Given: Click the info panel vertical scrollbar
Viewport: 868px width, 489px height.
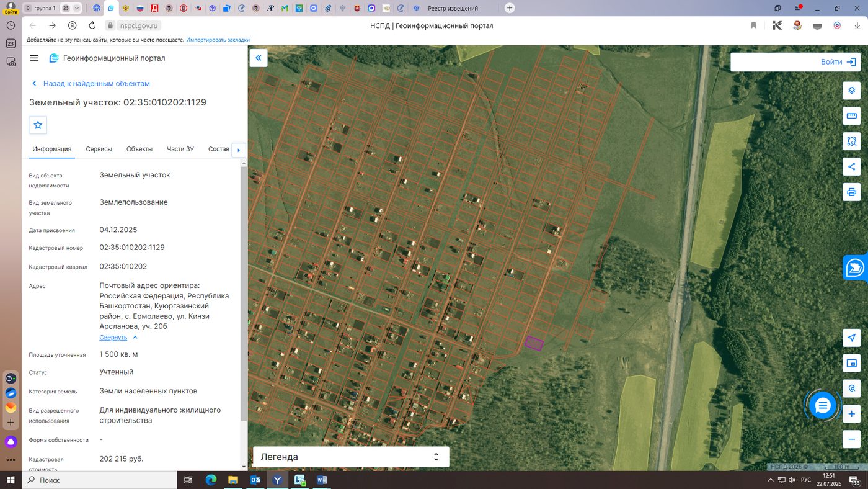Looking at the screenshot, I should [x=244, y=292].
